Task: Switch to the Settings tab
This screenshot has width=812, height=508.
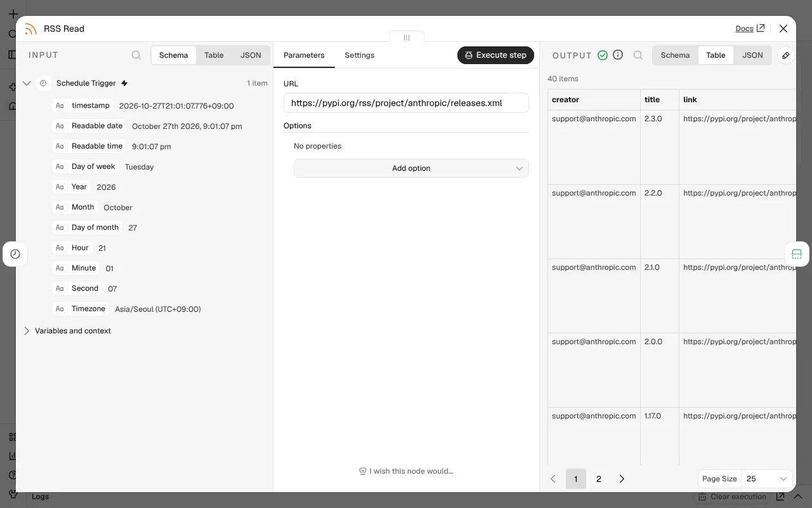Action: click(x=360, y=55)
